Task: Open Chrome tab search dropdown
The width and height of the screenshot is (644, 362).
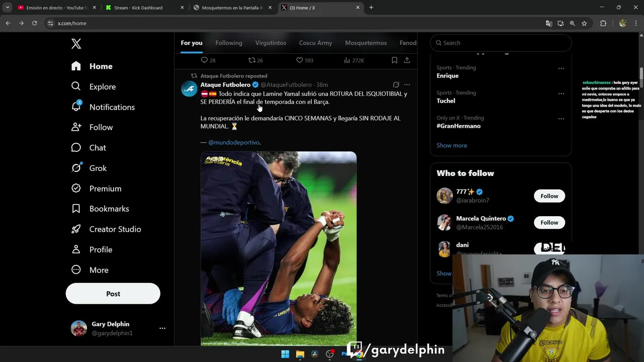Action: click(x=8, y=8)
